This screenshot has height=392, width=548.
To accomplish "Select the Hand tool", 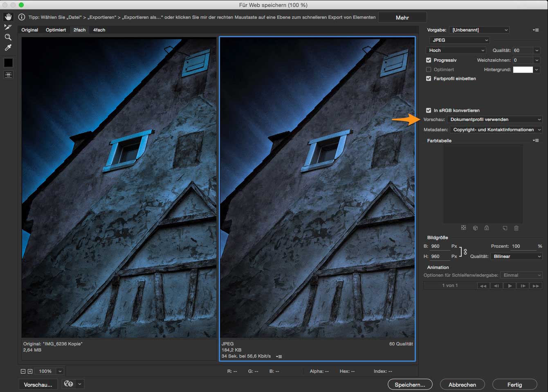I will coord(8,17).
